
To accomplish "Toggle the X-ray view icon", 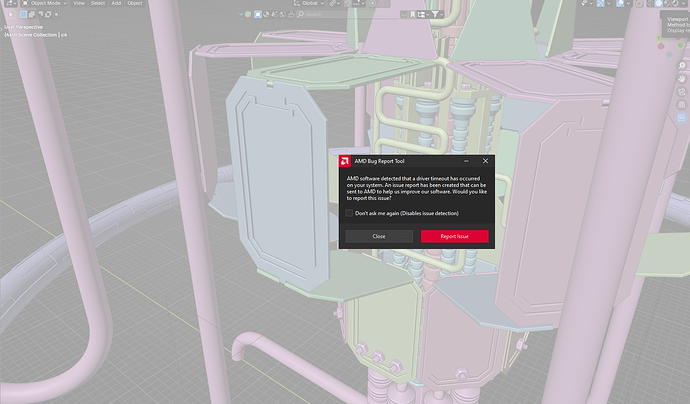I will tap(639, 4).
